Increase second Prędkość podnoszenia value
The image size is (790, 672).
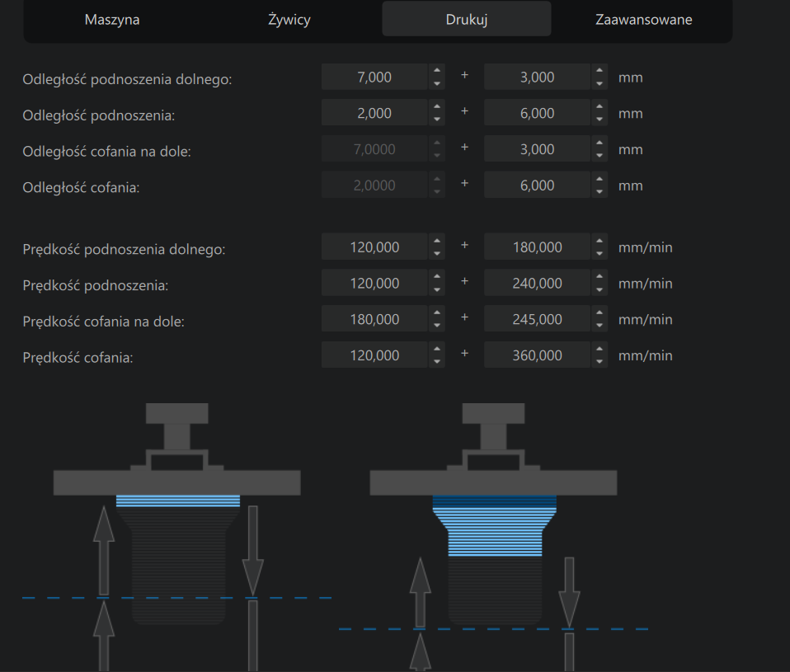click(600, 276)
